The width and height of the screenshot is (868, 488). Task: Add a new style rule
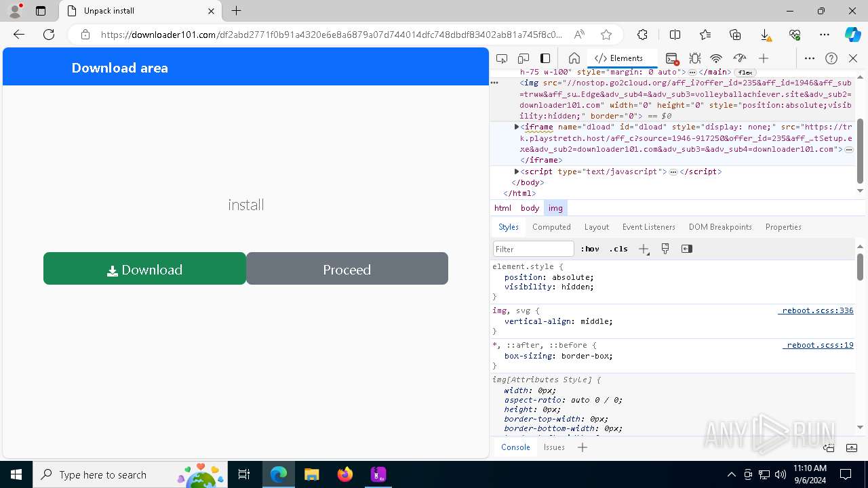click(644, 249)
